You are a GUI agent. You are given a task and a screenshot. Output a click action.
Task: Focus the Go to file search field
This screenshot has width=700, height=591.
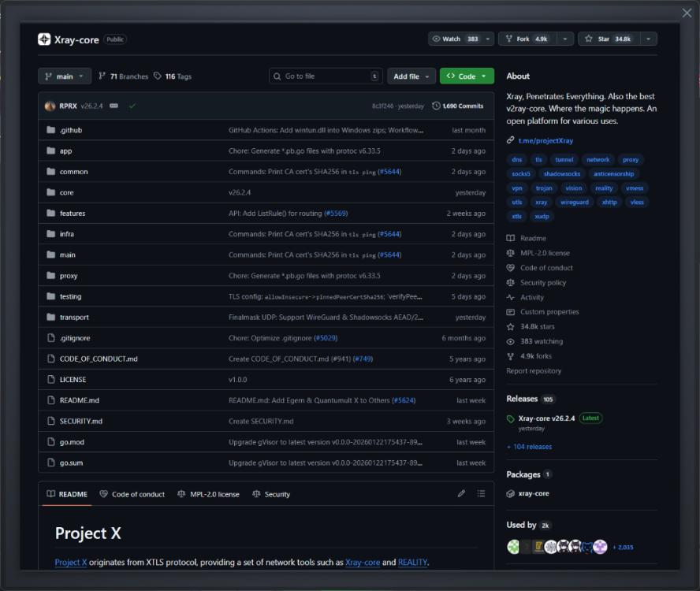[x=326, y=76]
